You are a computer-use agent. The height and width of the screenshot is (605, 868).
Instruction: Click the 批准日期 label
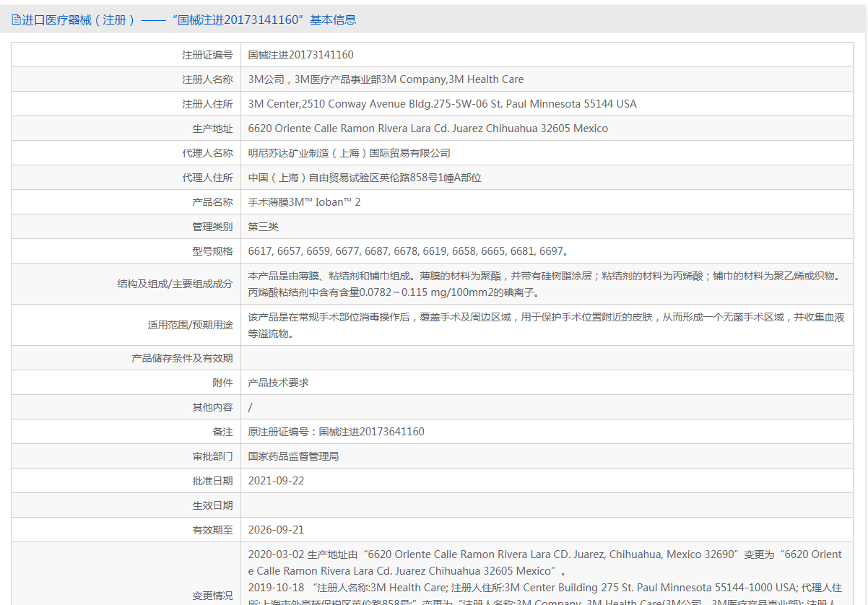[x=212, y=481]
